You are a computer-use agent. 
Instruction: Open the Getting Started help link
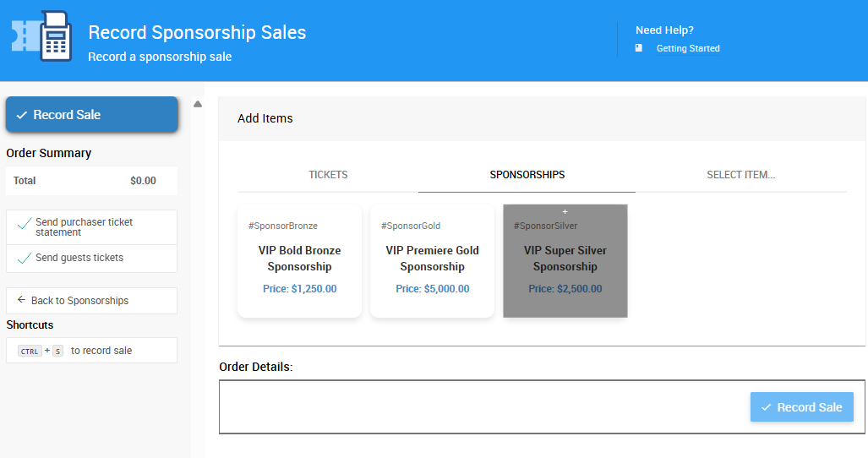tap(688, 49)
